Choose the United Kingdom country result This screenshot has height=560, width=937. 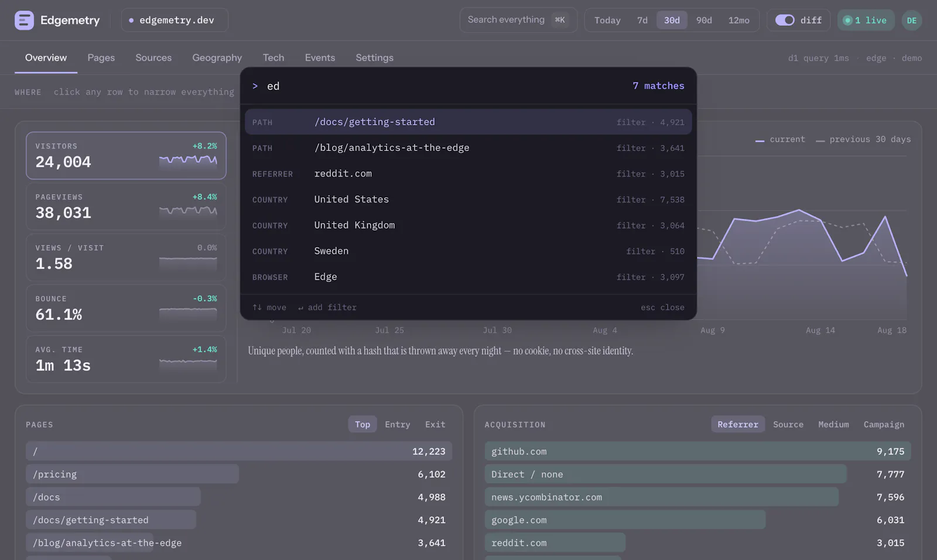468,225
